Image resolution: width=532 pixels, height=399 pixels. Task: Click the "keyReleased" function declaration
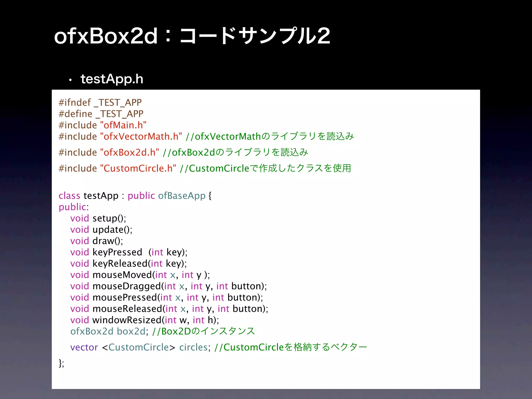point(129,263)
